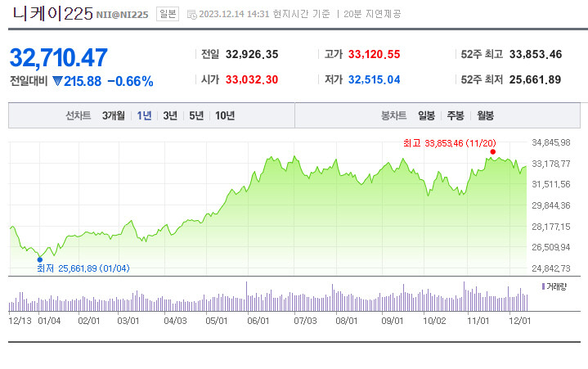The image size is (588, 369).
Task: Click the 29,844.36 y-axis label
Action: 551,205
